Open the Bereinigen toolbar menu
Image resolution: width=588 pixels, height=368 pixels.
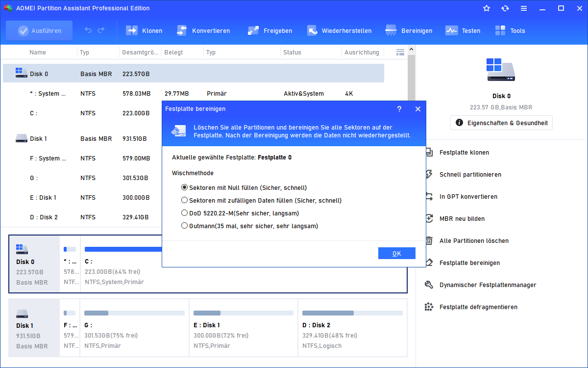(x=409, y=30)
